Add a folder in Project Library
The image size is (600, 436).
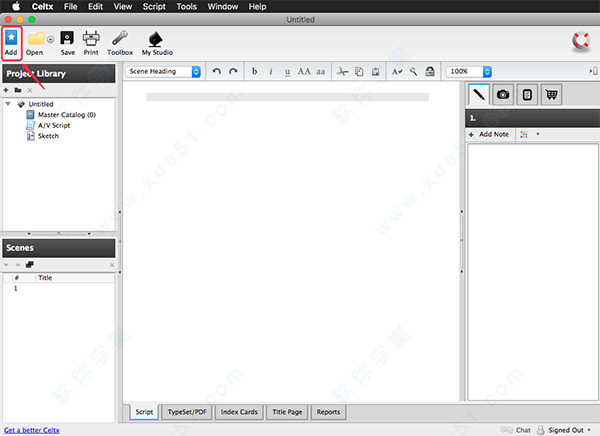[18, 90]
